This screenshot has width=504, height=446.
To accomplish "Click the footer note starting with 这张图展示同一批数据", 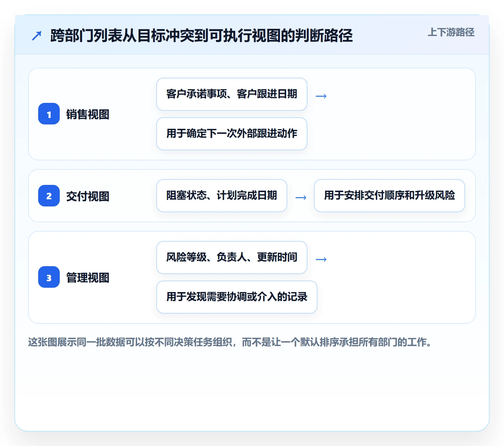I will point(230,342).
